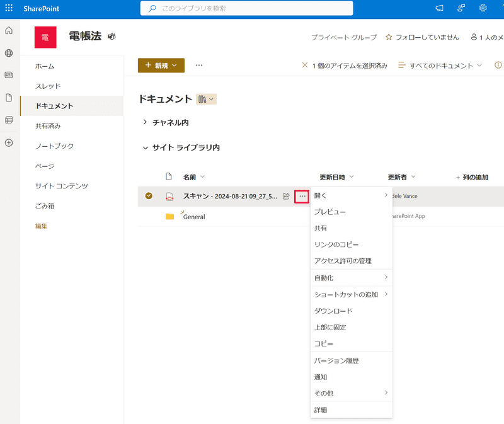Go to ごみ箱 in the sidebar
This screenshot has width=504, height=424.
[x=45, y=206]
